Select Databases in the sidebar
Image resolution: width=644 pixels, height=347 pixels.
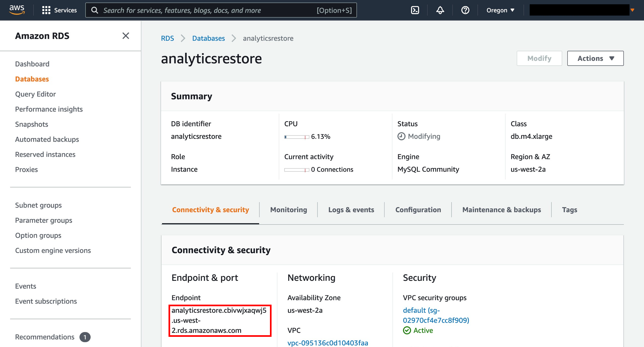click(x=32, y=79)
